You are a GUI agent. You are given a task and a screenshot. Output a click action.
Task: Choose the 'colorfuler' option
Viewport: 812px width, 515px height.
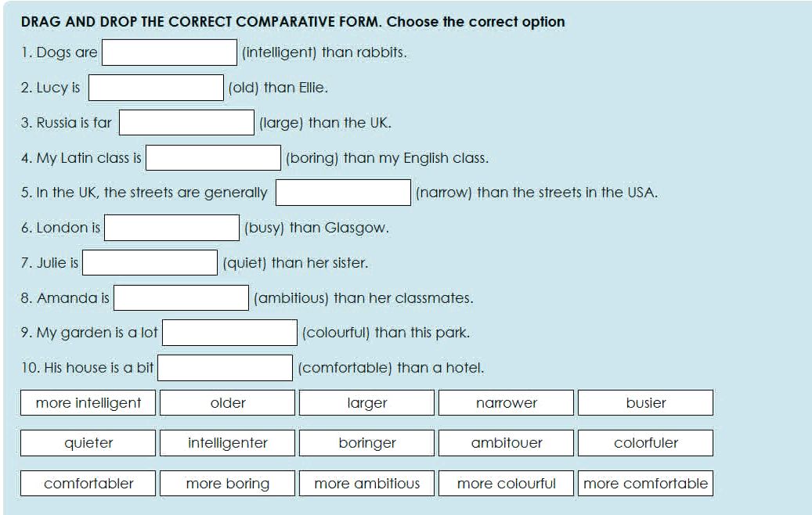(645, 443)
